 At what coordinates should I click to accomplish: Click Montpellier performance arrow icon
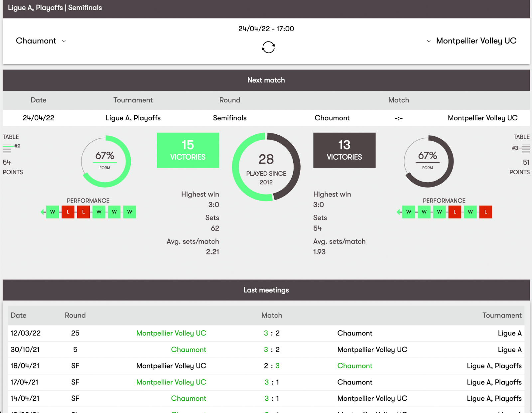coord(398,212)
